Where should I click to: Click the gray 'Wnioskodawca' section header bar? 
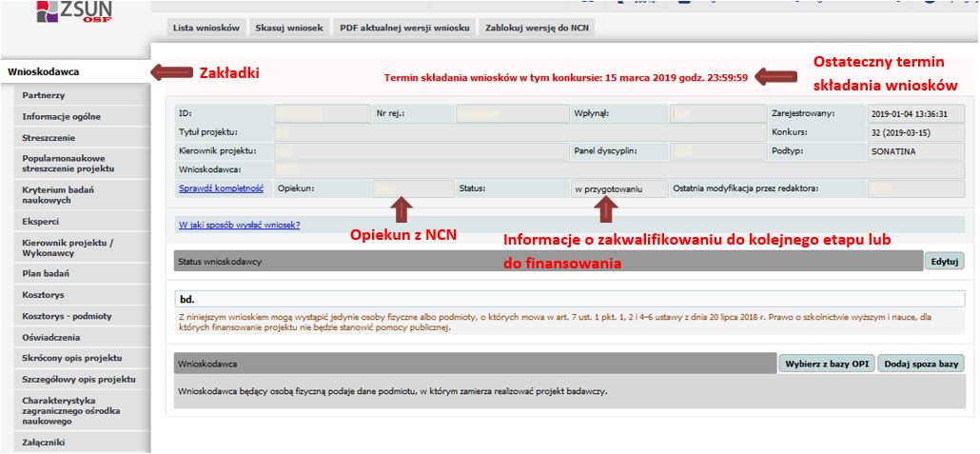click(x=475, y=363)
